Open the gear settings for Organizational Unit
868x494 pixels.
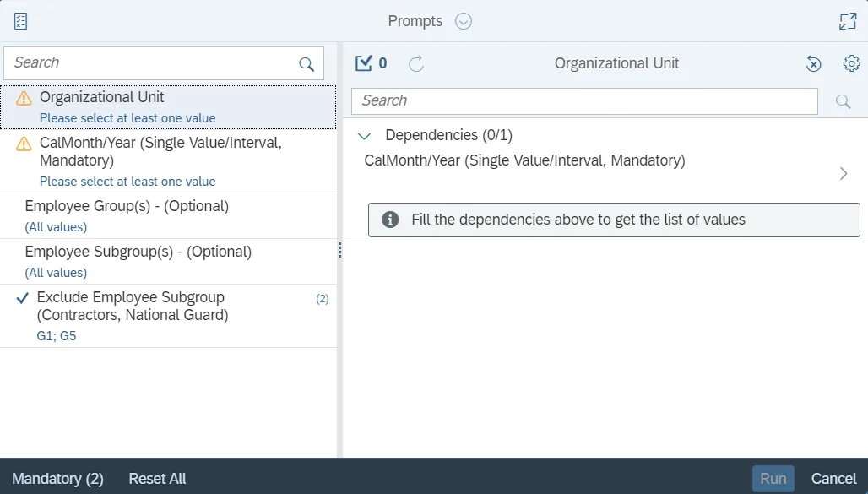[x=851, y=63]
